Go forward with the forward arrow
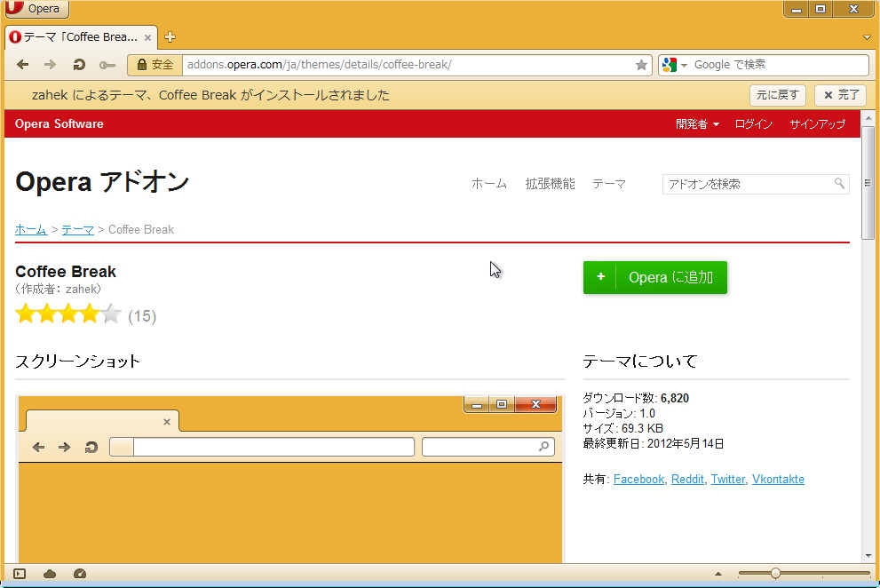 tap(51, 65)
